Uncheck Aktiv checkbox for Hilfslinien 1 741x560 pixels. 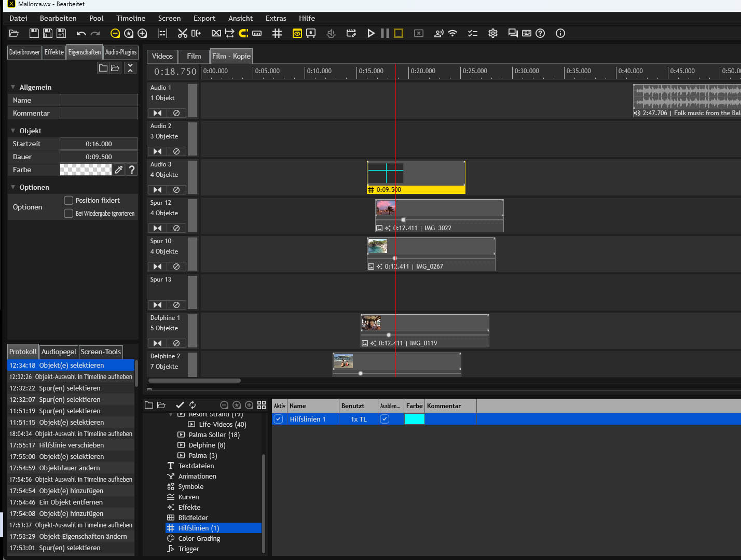pos(279,419)
